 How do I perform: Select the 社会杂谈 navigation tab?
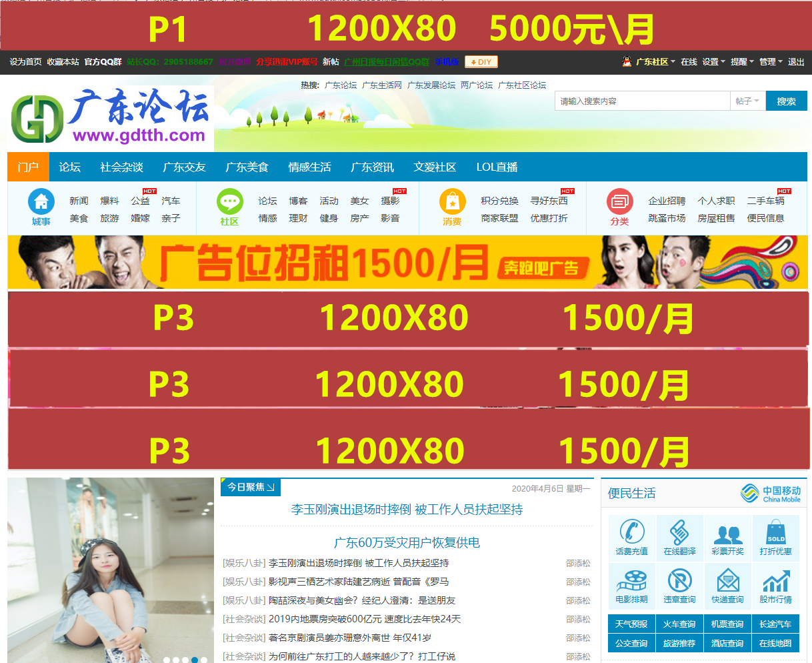click(x=122, y=167)
